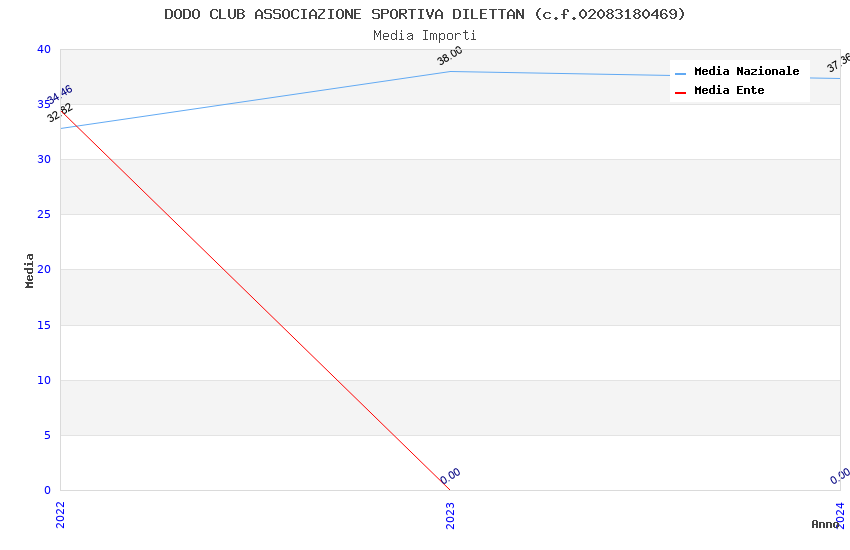Viewport: 850px width, 550px height.
Task: Click the 32.82 data label
Action: coord(60,112)
